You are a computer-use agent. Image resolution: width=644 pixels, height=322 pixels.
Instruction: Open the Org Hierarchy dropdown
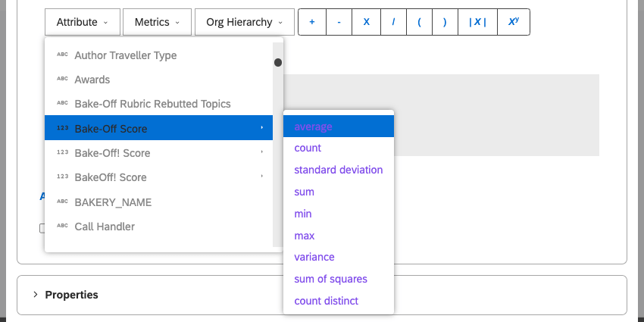click(244, 22)
